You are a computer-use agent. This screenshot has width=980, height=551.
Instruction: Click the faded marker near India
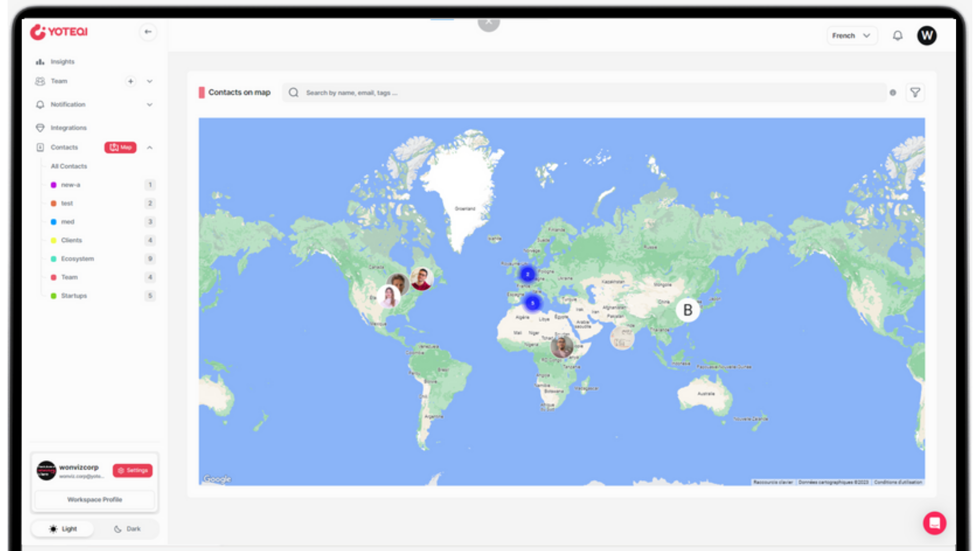click(x=622, y=337)
